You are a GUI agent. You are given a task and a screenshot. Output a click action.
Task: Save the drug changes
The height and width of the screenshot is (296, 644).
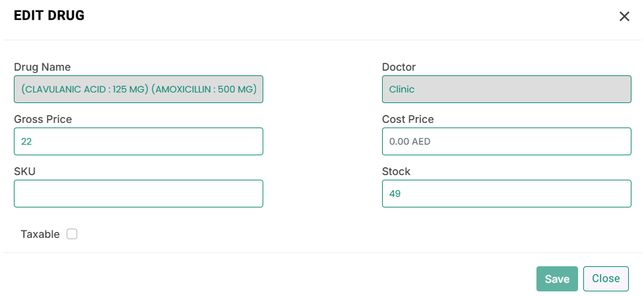(x=557, y=279)
